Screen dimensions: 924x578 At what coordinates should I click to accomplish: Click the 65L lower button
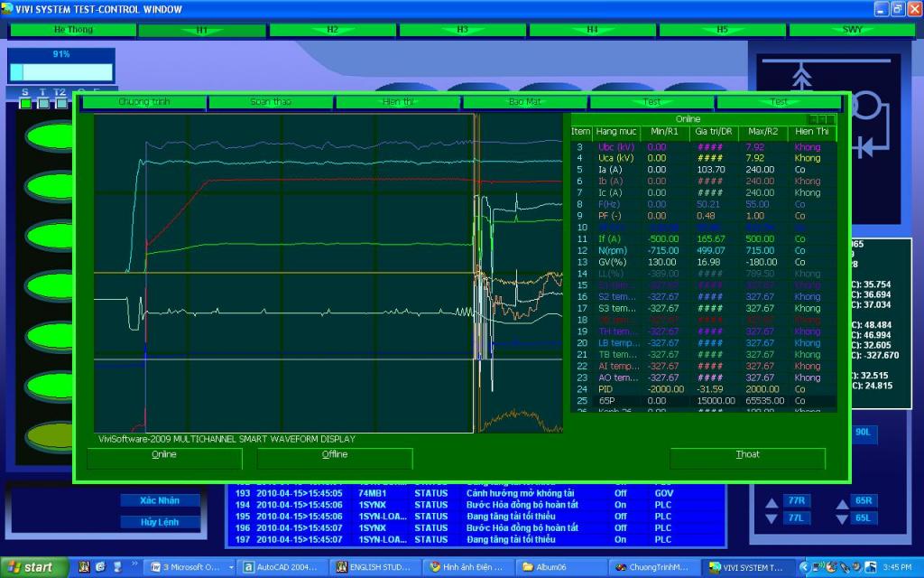[x=864, y=517]
